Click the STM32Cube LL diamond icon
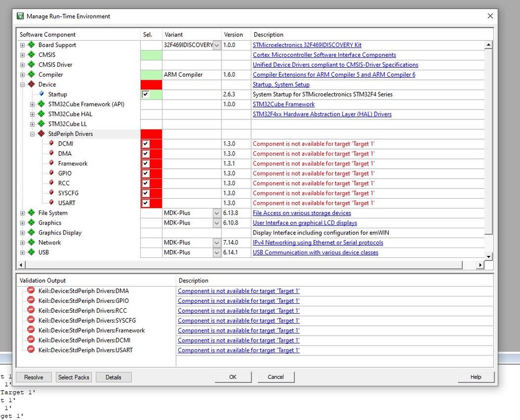This screenshot has width=520, height=420. [x=41, y=123]
